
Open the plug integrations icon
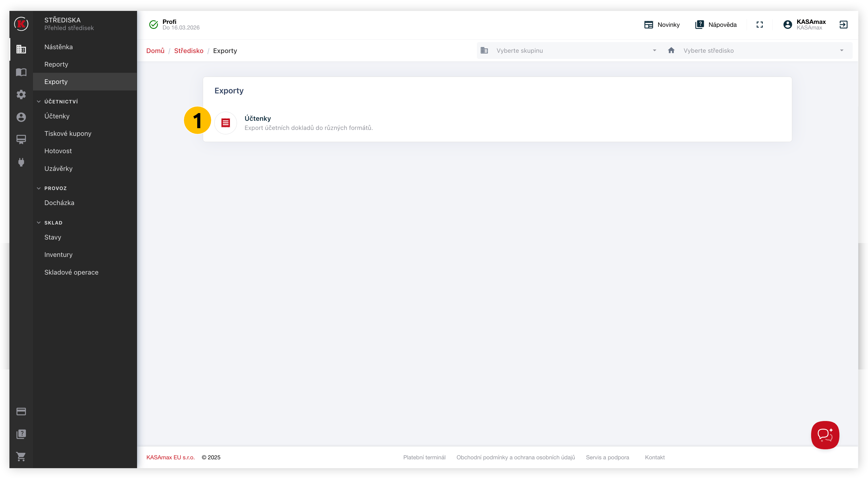coord(21,162)
